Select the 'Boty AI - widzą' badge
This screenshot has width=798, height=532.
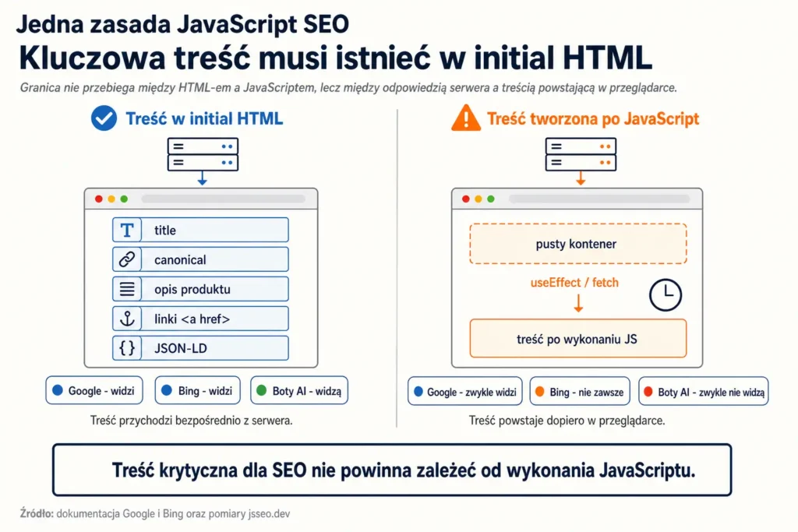coord(299,390)
